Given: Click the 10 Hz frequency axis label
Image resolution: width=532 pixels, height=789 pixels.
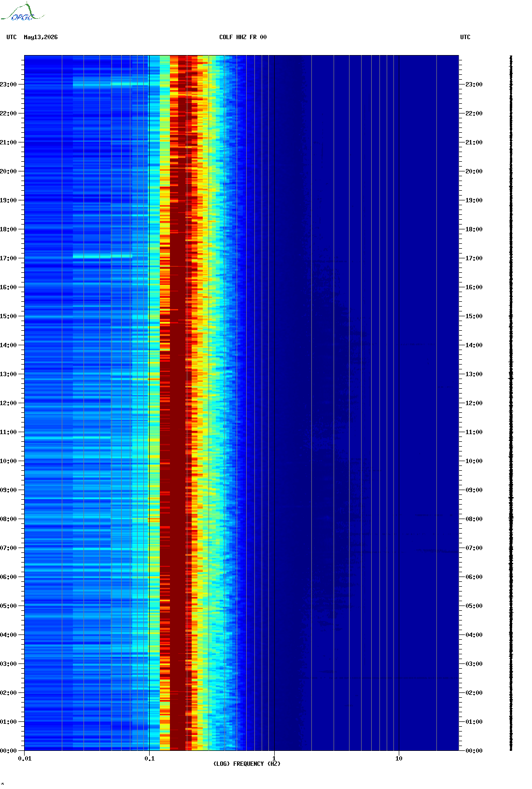Looking at the screenshot, I should (399, 759).
